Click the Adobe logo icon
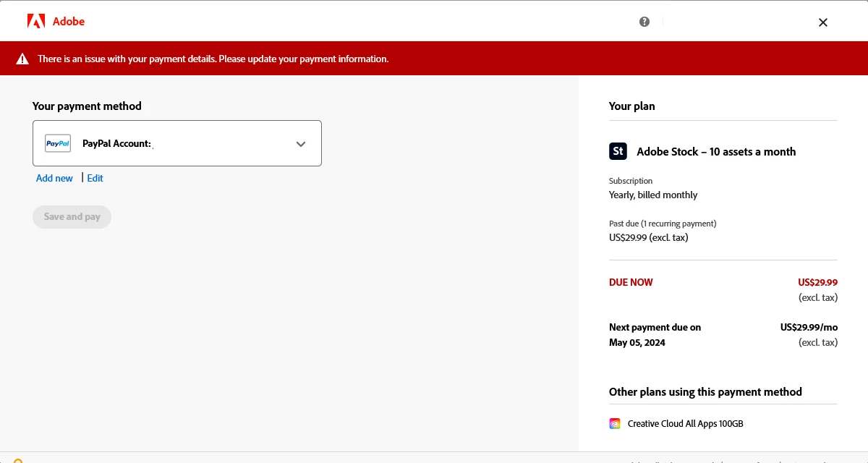 pyautogui.click(x=36, y=22)
